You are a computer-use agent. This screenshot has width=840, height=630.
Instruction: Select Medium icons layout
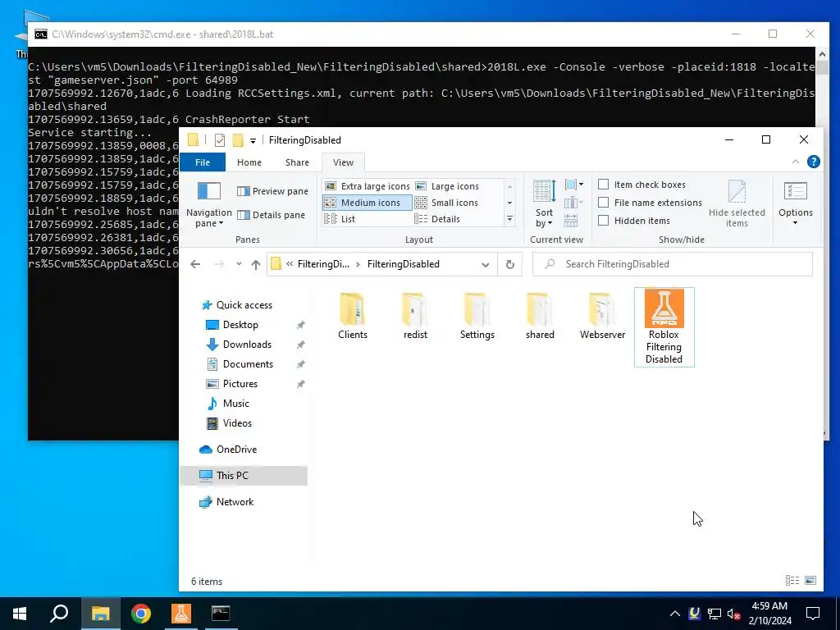(367, 203)
